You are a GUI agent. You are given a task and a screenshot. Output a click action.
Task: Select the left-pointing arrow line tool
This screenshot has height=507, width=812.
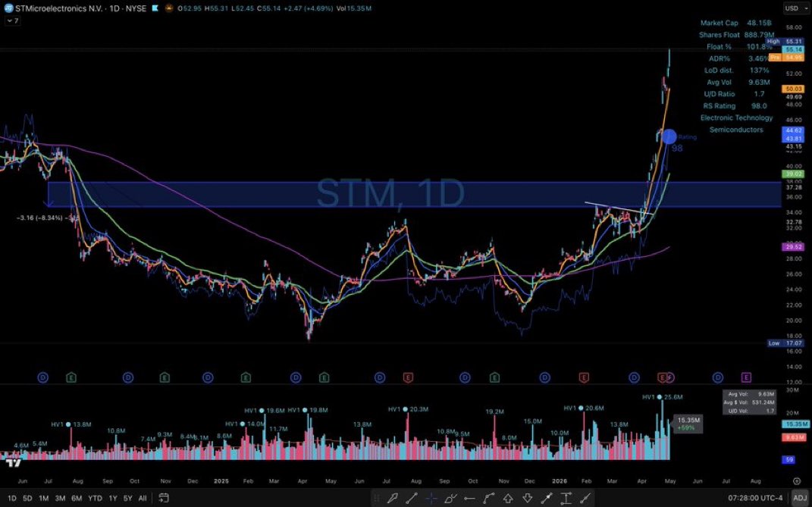469,498
